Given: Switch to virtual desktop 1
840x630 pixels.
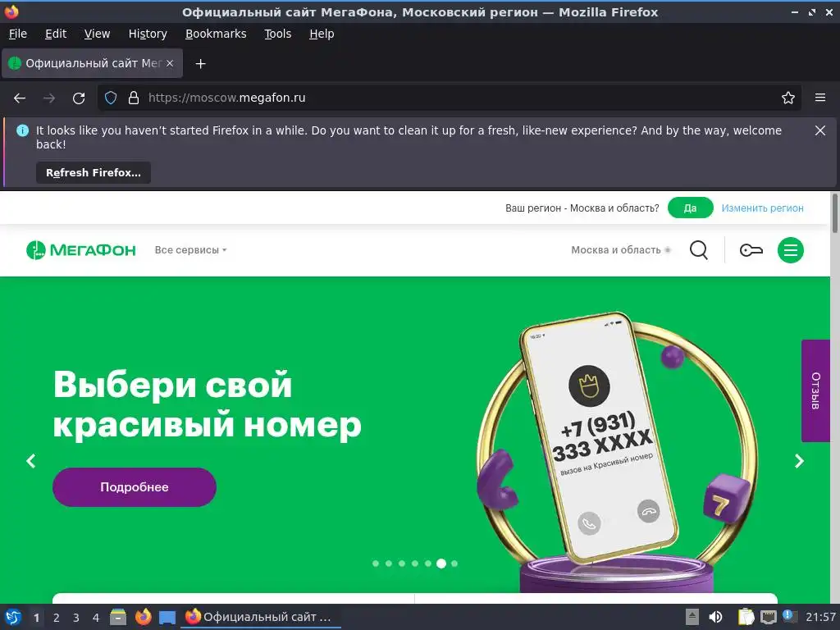Looking at the screenshot, I should tap(36, 618).
